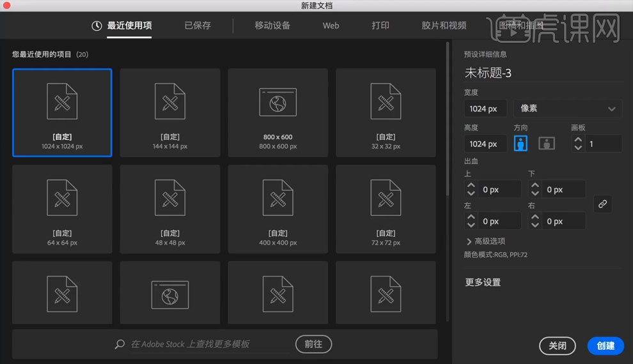633x364 pixels.
Task: Open the Web tab
Action: (x=331, y=26)
